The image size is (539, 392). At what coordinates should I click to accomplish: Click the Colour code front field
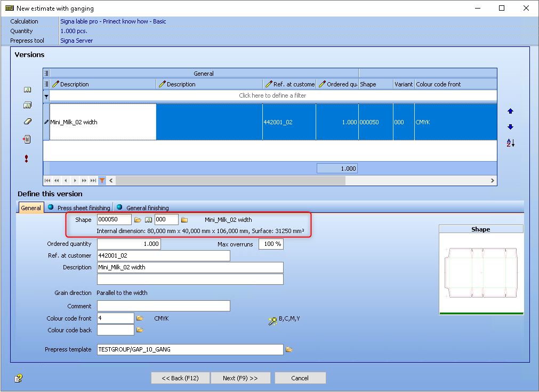[116, 318]
